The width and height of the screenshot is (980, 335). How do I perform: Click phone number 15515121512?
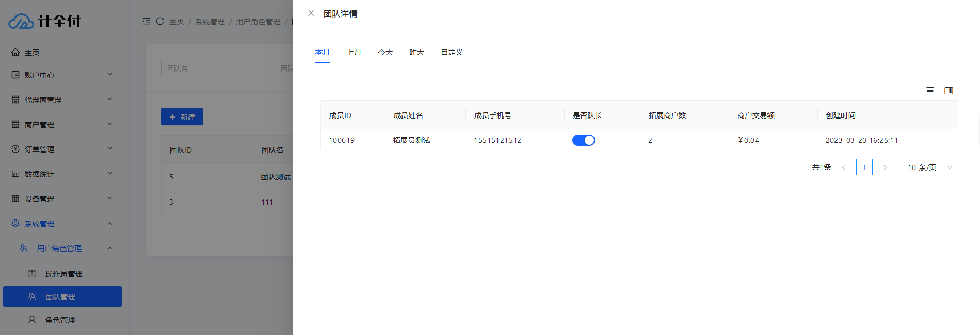[x=497, y=140]
